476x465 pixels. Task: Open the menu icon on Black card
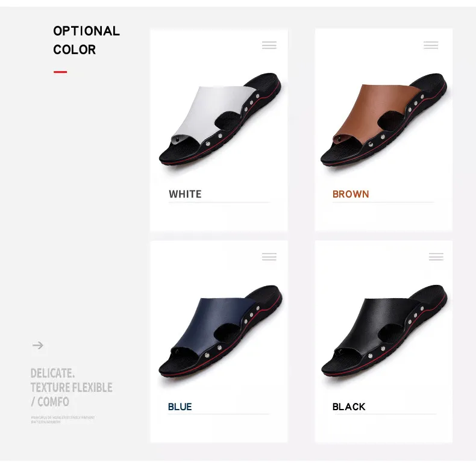[436, 257]
